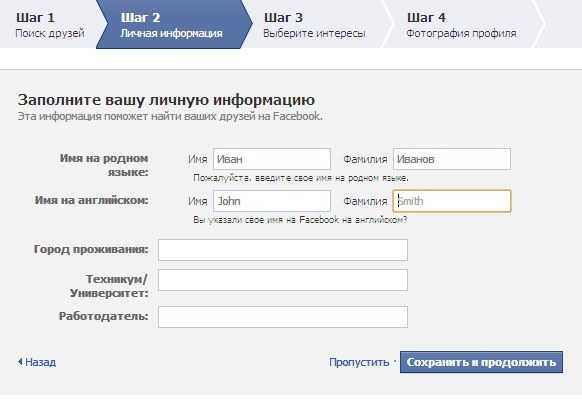The height and width of the screenshot is (400, 582).
Task: Skip this step via Пропустить link
Action: (x=359, y=362)
